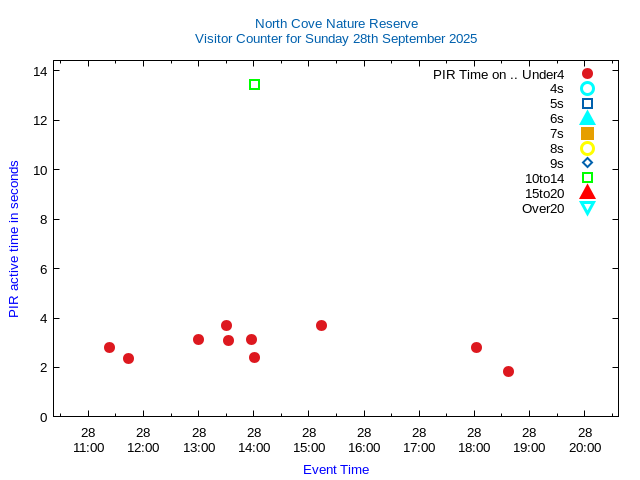Select the cyan 6s legend triangle
640x480 pixels.
coord(587,118)
